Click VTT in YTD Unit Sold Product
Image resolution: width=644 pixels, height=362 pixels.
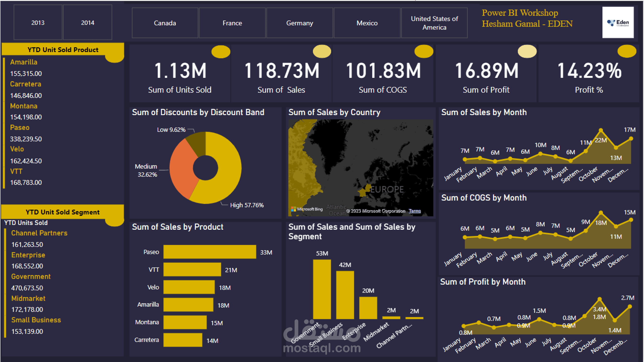tap(16, 171)
